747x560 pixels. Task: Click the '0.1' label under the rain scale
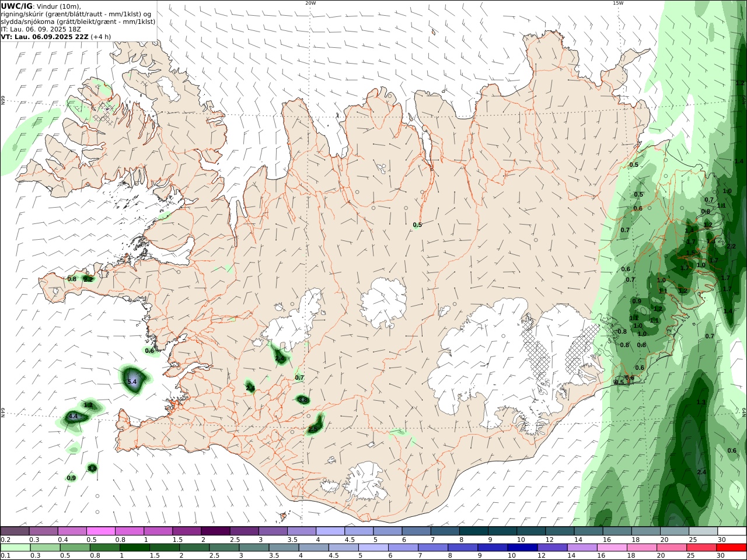[5, 555]
